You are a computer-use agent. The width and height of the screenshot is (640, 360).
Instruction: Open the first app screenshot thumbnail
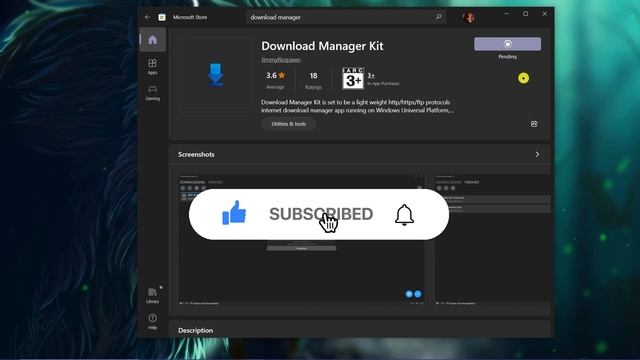[301, 240]
